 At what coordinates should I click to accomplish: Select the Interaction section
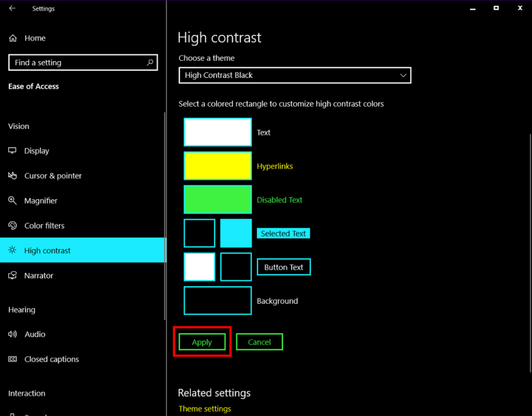coord(26,393)
